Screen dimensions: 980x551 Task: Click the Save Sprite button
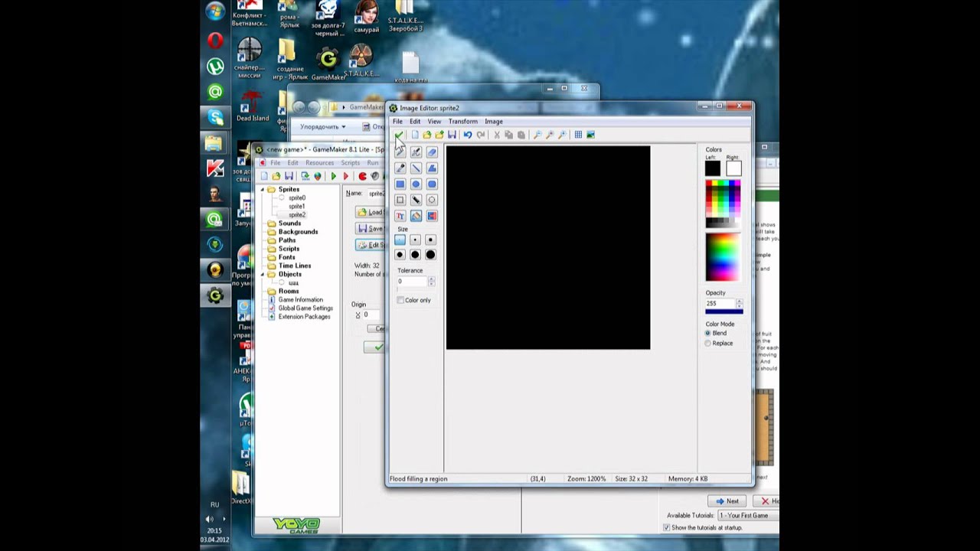(371, 228)
